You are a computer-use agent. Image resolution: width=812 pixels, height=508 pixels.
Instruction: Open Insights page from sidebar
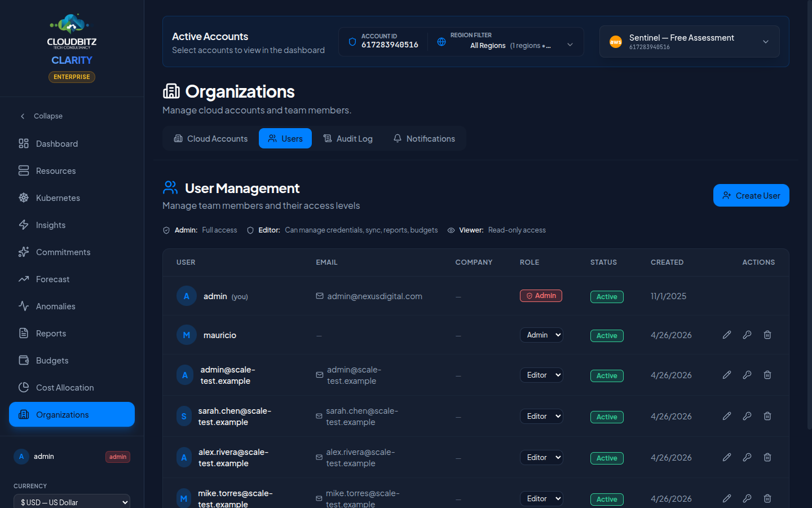[x=72, y=225]
